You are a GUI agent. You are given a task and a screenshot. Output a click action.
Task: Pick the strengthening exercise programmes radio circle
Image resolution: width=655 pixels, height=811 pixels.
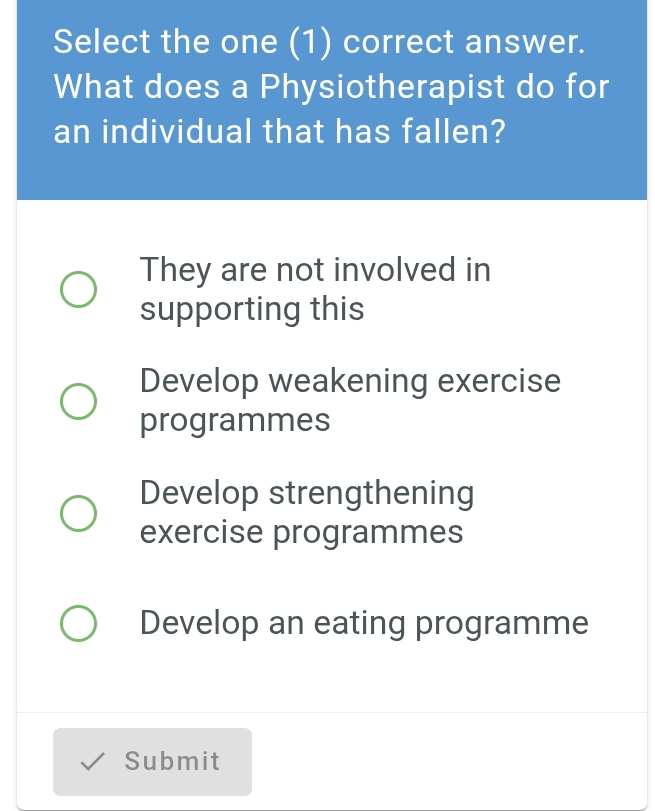point(78,512)
